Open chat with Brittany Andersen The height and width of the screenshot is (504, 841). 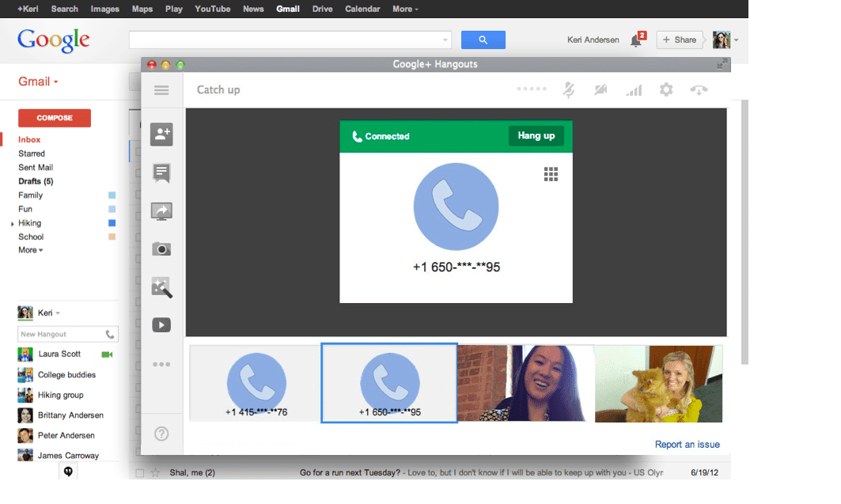70,415
